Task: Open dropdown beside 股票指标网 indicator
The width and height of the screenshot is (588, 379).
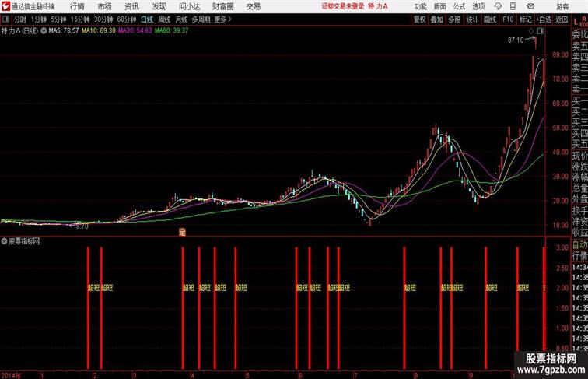Action: click(x=4, y=241)
